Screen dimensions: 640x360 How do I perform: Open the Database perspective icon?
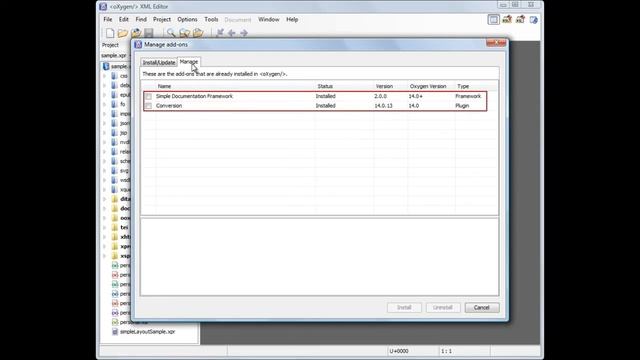click(x=533, y=20)
